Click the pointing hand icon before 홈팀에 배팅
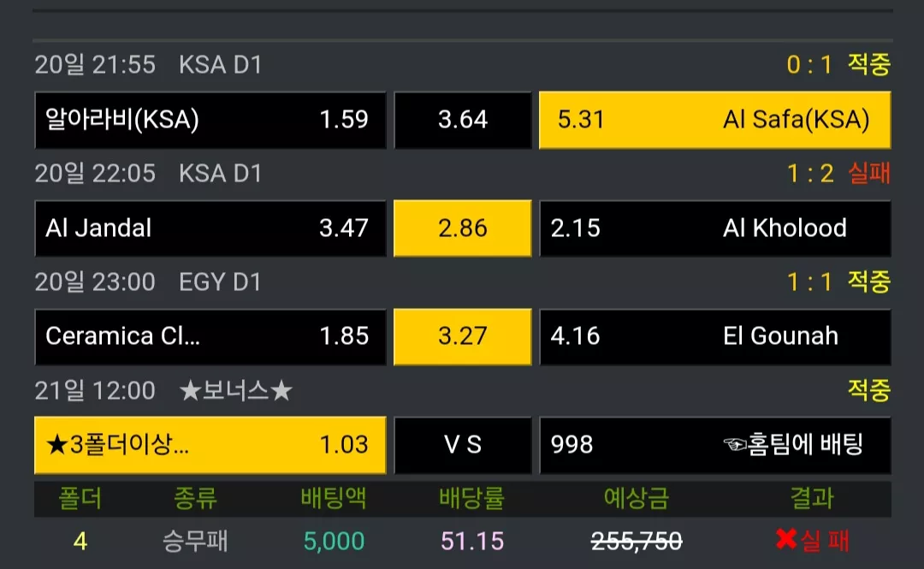Image resolution: width=924 pixels, height=569 pixels. click(735, 444)
